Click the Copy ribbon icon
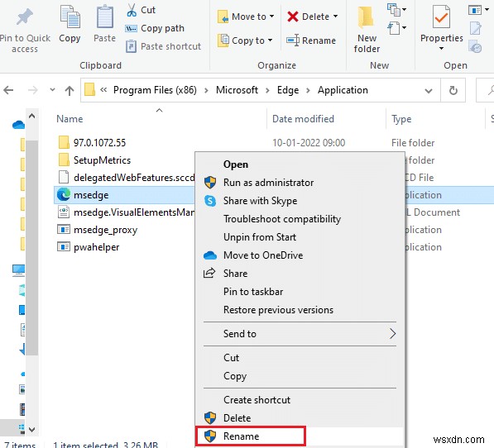 pos(70,17)
